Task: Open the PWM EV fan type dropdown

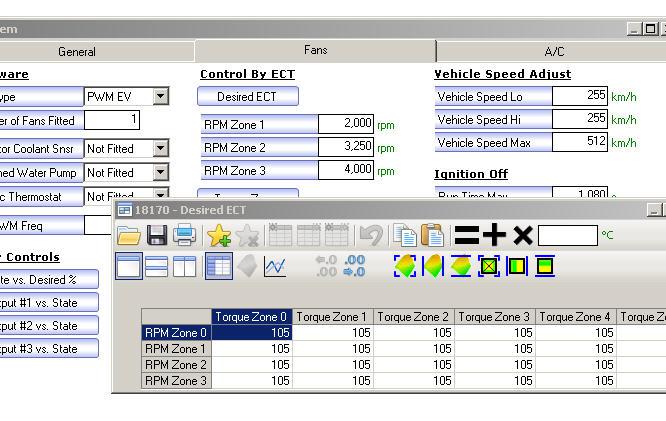Action: tap(160, 97)
